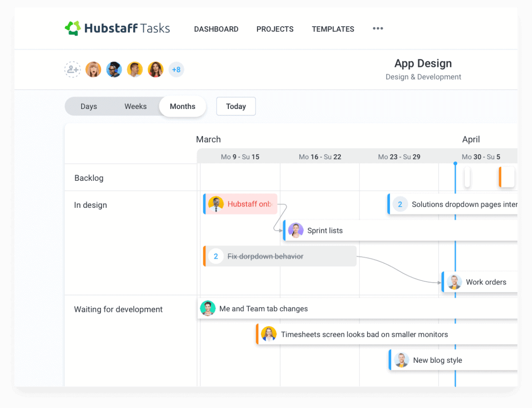Click the Today button
This screenshot has width=532, height=408.
(236, 106)
